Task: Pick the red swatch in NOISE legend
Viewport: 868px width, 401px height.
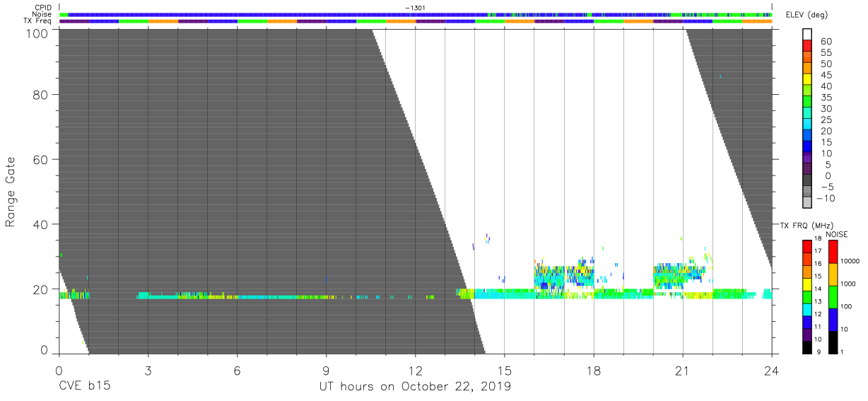Action: 833,252
